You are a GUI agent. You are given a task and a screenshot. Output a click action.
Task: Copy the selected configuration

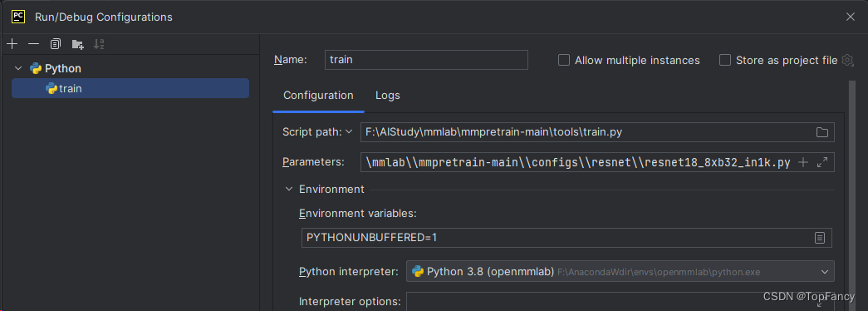coord(56,44)
